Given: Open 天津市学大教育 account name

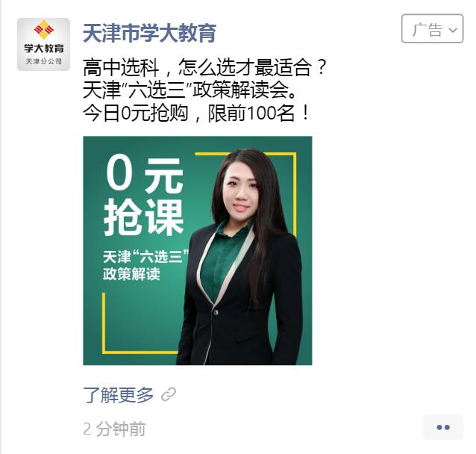Looking at the screenshot, I should (x=150, y=33).
